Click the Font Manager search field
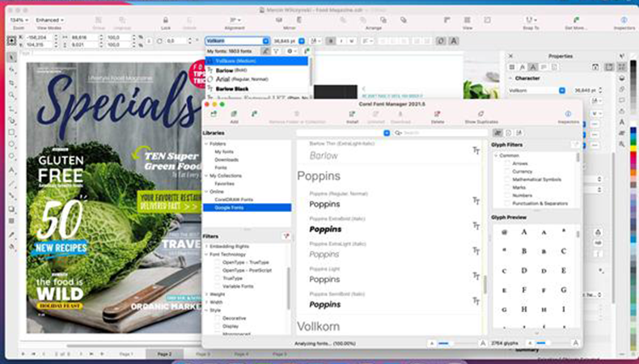This screenshot has height=364, width=639. [x=440, y=133]
